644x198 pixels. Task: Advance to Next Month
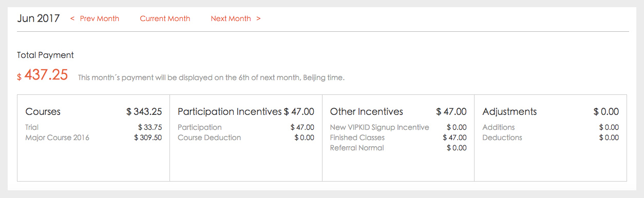[x=236, y=18]
